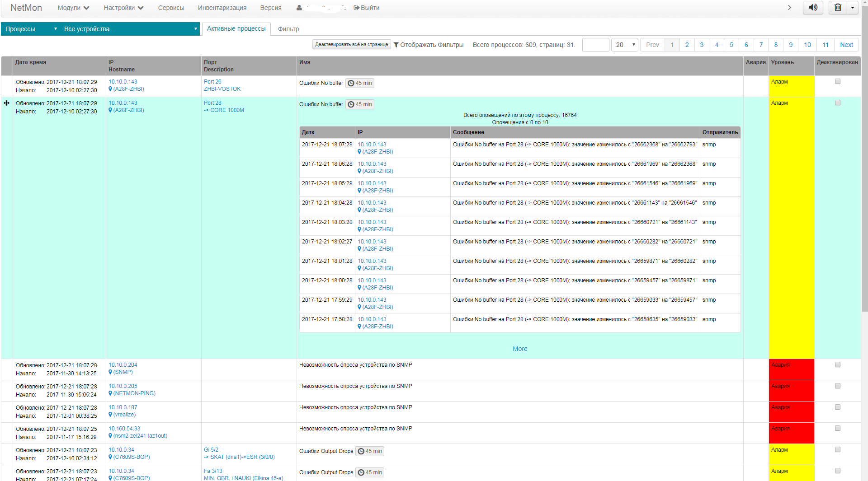Click the user profile icon in navbar

299,8
